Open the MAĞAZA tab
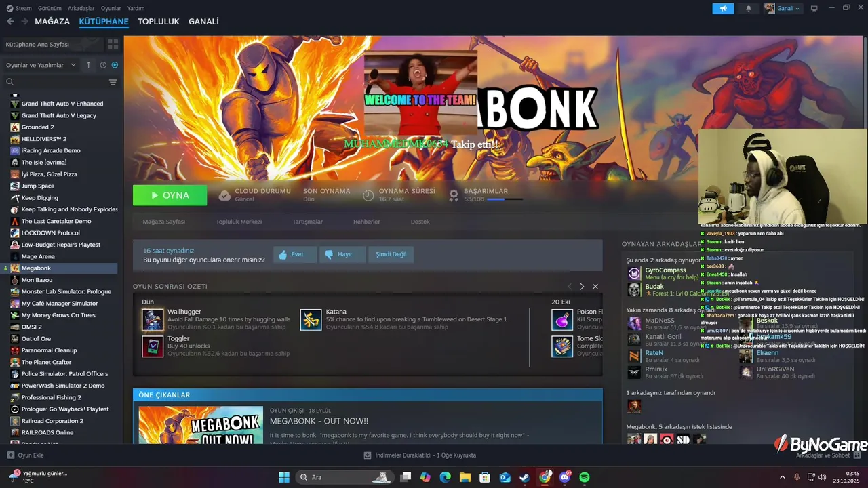 coord(52,22)
